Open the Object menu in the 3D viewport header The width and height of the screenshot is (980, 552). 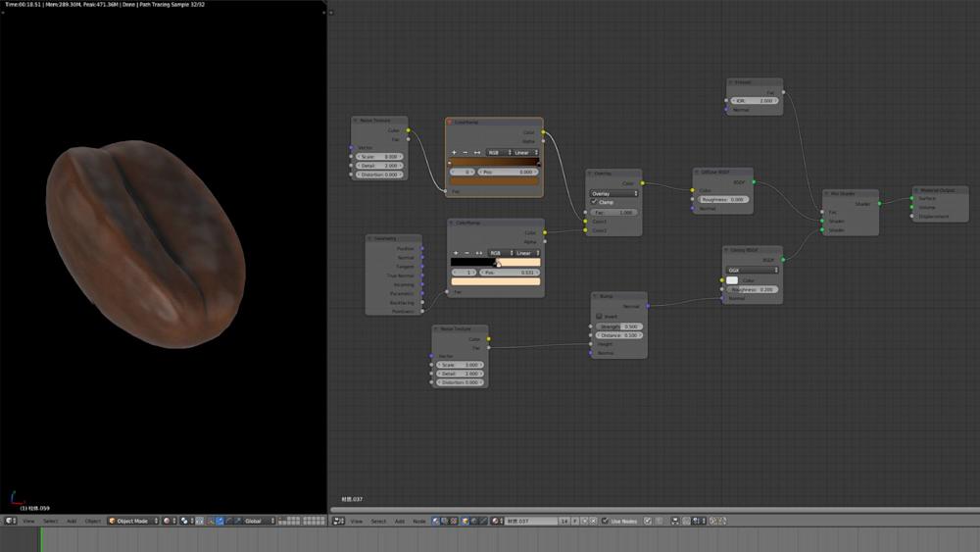point(93,521)
